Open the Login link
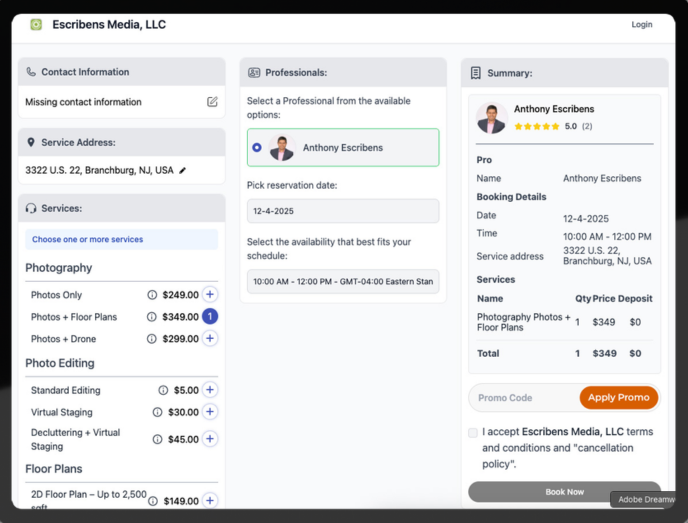The height and width of the screenshot is (523, 688). click(641, 25)
